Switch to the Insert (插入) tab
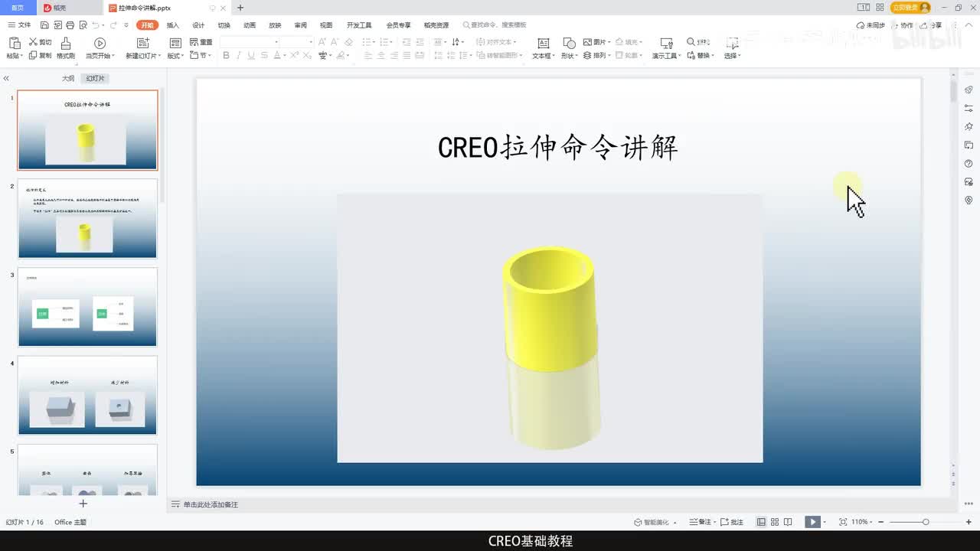This screenshot has height=551, width=980. tap(173, 25)
